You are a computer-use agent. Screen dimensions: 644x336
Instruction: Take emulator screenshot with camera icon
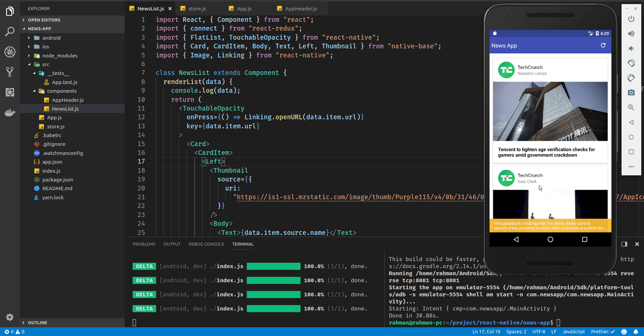click(631, 93)
